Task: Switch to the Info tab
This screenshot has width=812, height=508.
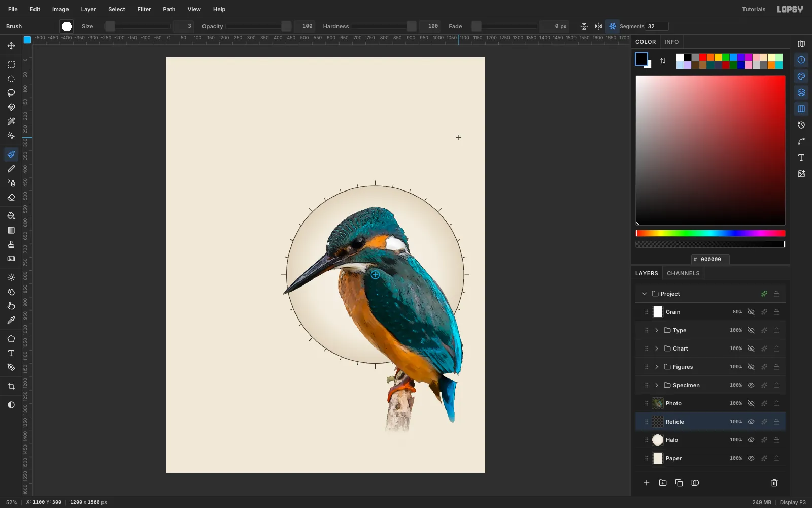Action: (671, 42)
